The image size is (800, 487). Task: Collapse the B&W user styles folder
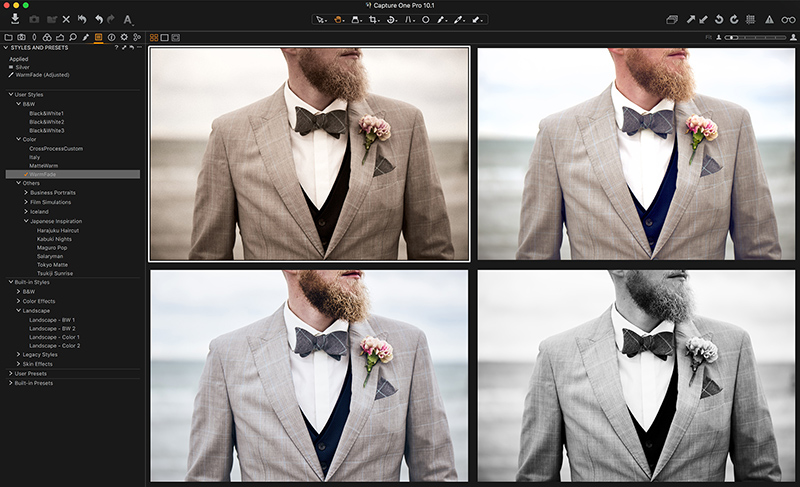tap(18, 104)
